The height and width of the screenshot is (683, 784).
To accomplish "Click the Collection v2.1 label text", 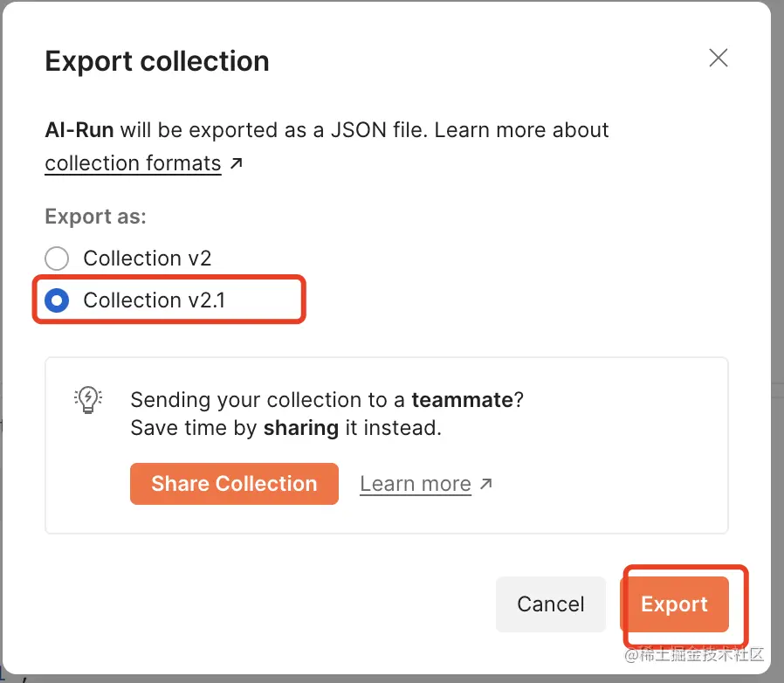I will [155, 300].
